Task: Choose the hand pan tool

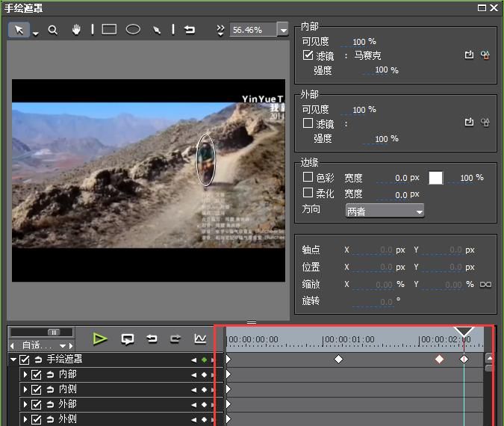Action: pos(75,30)
